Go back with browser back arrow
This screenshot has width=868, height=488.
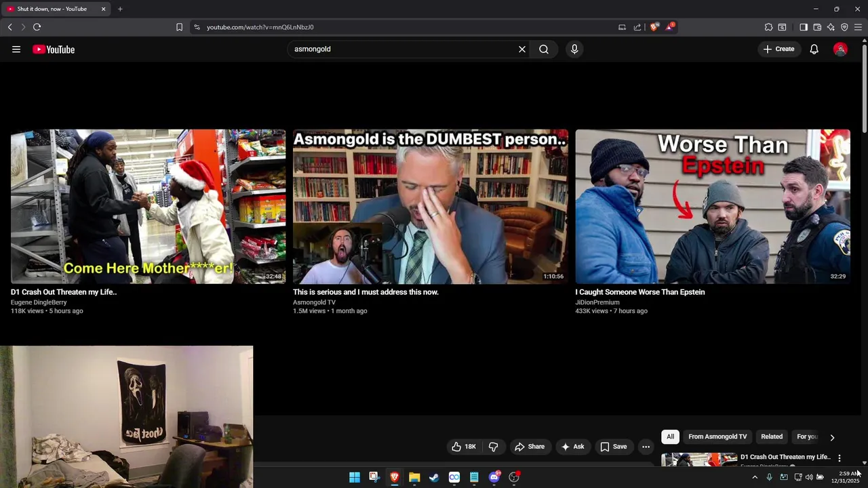click(x=9, y=27)
